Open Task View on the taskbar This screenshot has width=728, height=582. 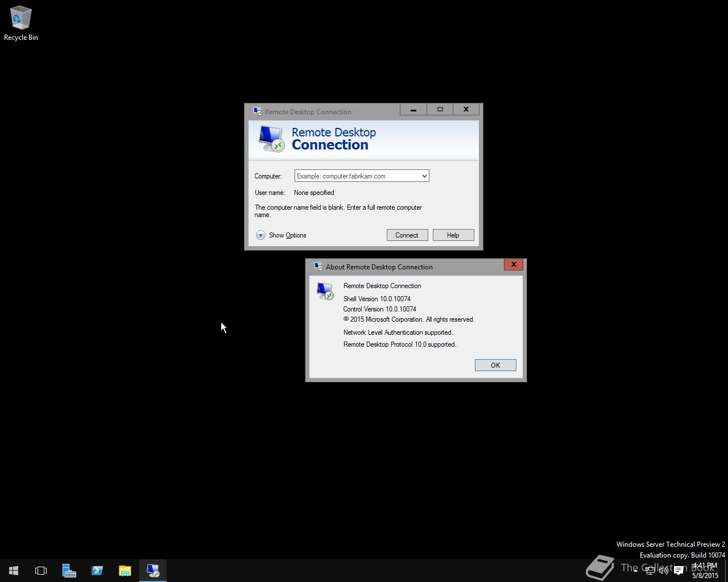[41, 570]
